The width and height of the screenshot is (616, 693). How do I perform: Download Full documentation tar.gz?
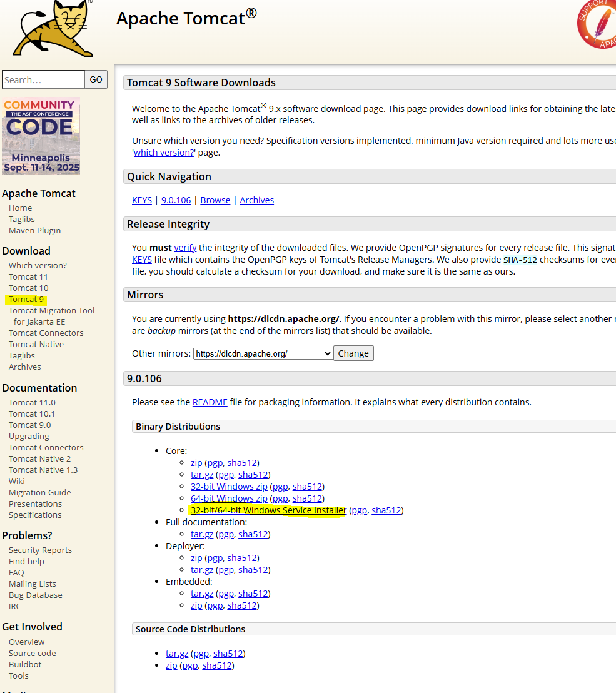pos(202,534)
